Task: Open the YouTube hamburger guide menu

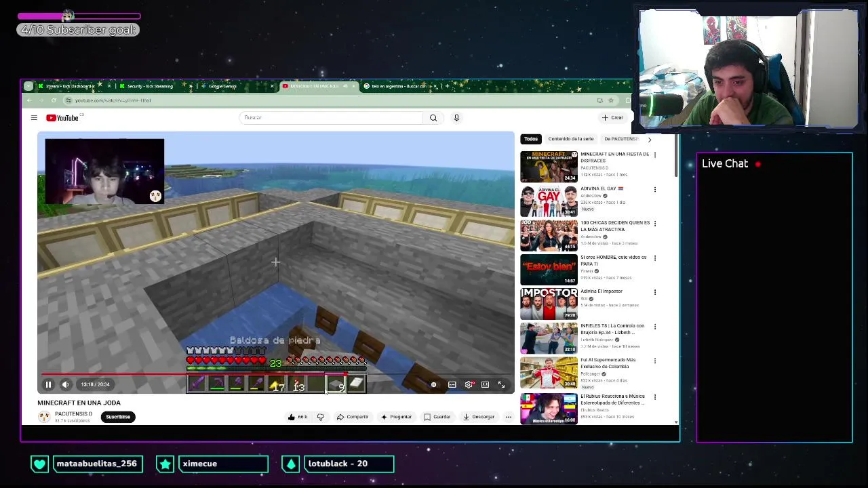Action: (34, 118)
